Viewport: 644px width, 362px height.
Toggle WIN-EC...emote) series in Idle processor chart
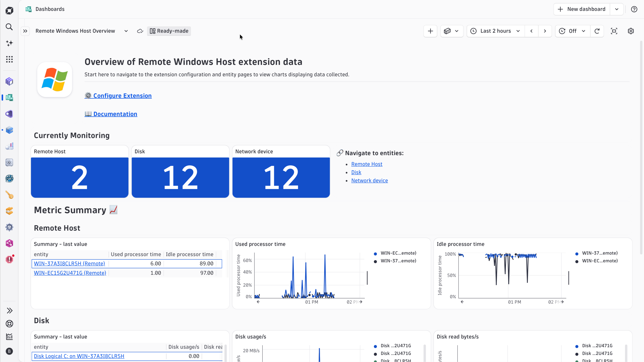click(597, 261)
